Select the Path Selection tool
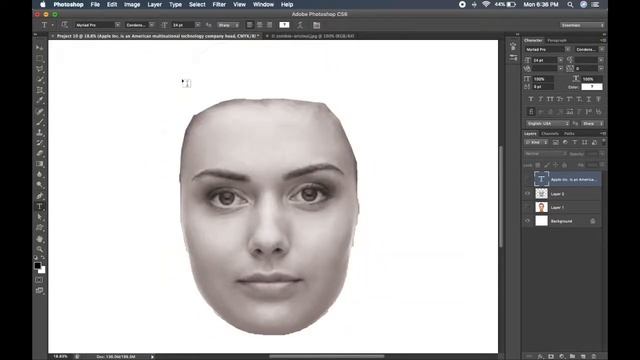 [x=40, y=217]
